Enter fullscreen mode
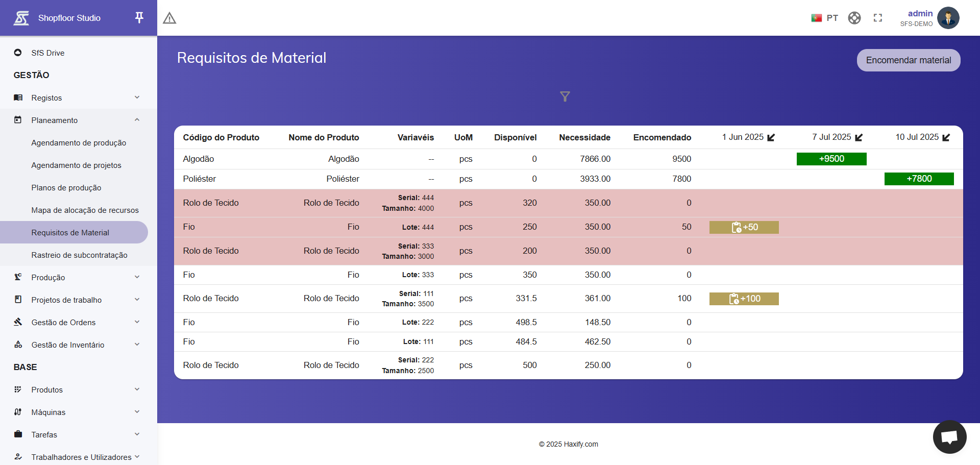Viewport: 980px width, 465px height. pyautogui.click(x=877, y=18)
